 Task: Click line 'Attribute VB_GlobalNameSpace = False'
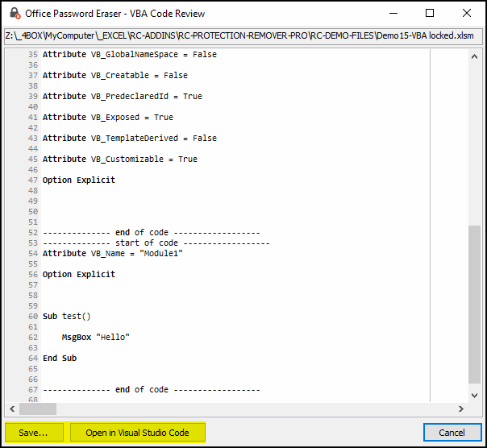130,54
